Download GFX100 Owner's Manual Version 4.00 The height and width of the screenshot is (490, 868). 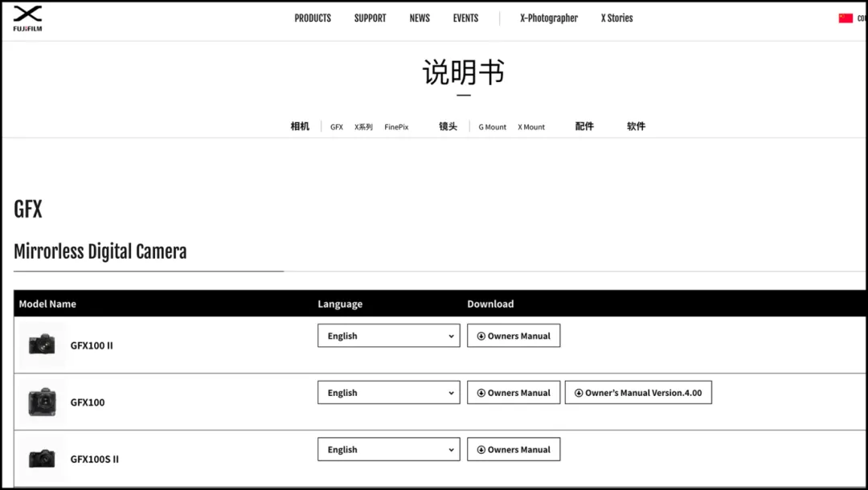click(638, 393)
